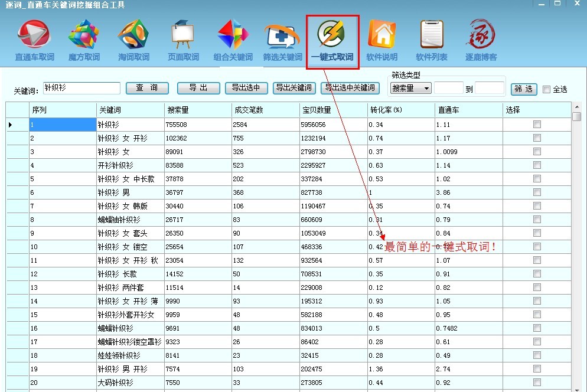Select keyword cell 针织衫外套开衫女

[131, 315]
